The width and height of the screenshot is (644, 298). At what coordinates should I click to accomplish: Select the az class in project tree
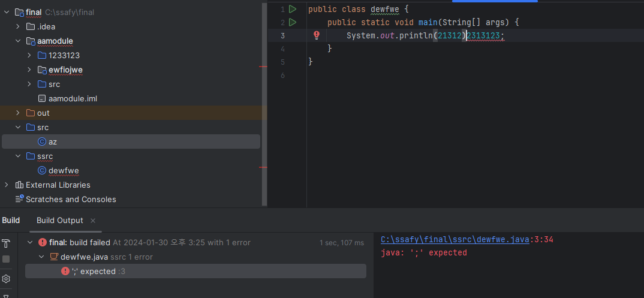tap(53, 142)
